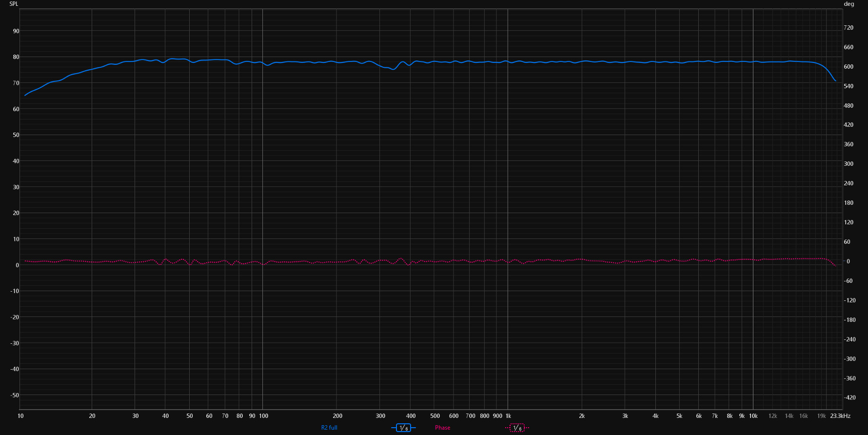Click the 10k frequency axis label
This screenshot has height=435, width=868.
[753, 416]
